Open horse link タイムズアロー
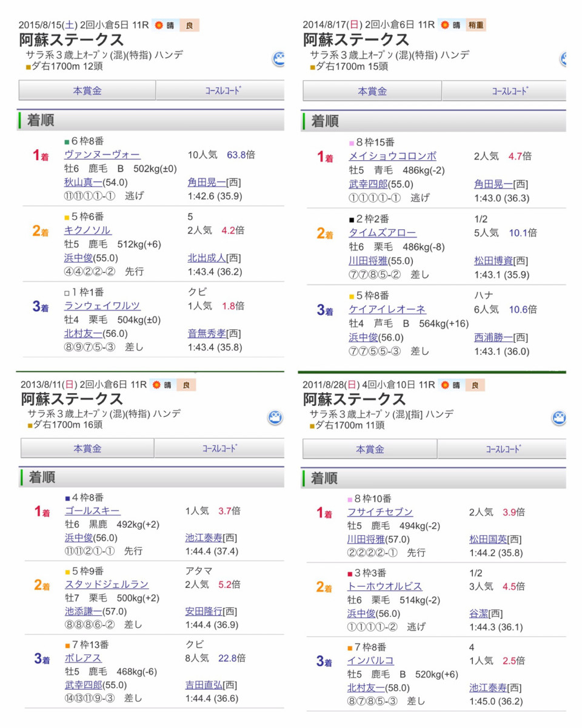 [382, 233]
